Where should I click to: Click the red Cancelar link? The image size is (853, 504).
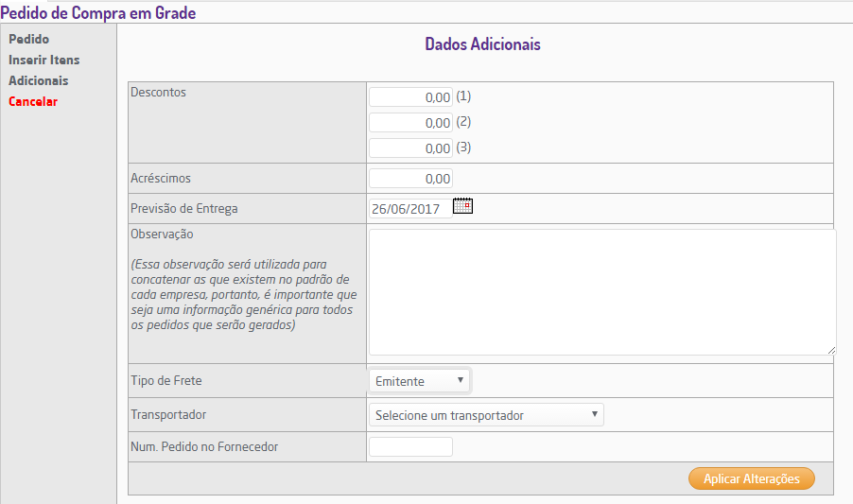pyautogui.click(x=33, y=102)
